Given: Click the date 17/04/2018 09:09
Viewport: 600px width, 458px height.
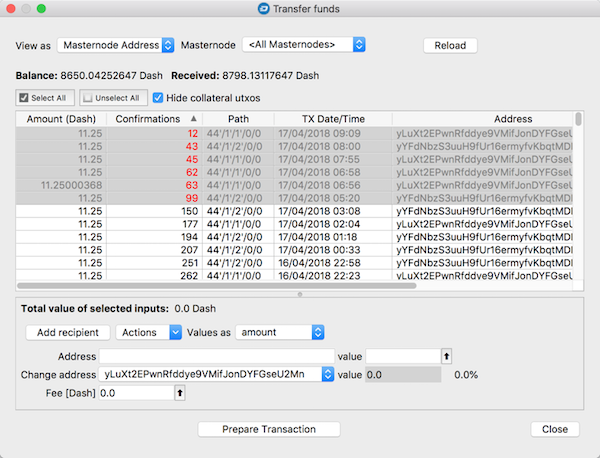Looking at the screenshot, I should (319, 134).
